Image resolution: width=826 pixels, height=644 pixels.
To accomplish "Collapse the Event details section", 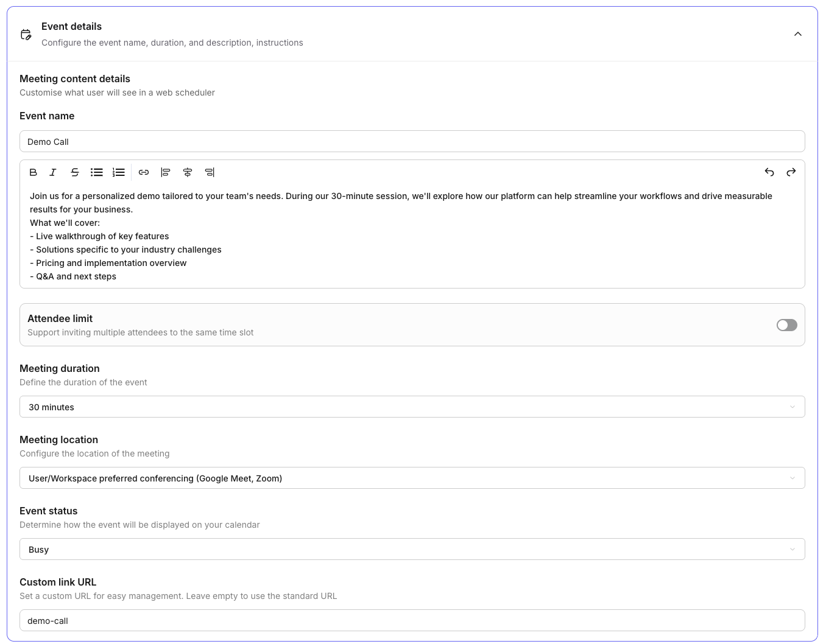I will [x=798, y=34].
